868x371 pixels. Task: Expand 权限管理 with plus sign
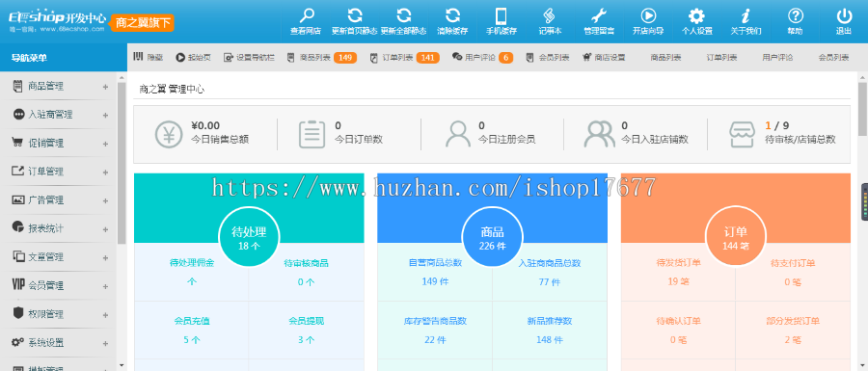[x=105, y=314]
